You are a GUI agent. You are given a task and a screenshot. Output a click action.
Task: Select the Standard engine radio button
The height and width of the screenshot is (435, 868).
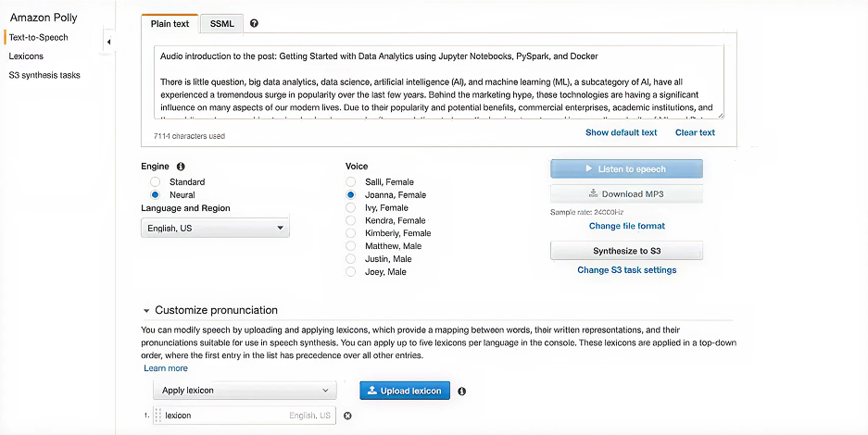point(156,182)
